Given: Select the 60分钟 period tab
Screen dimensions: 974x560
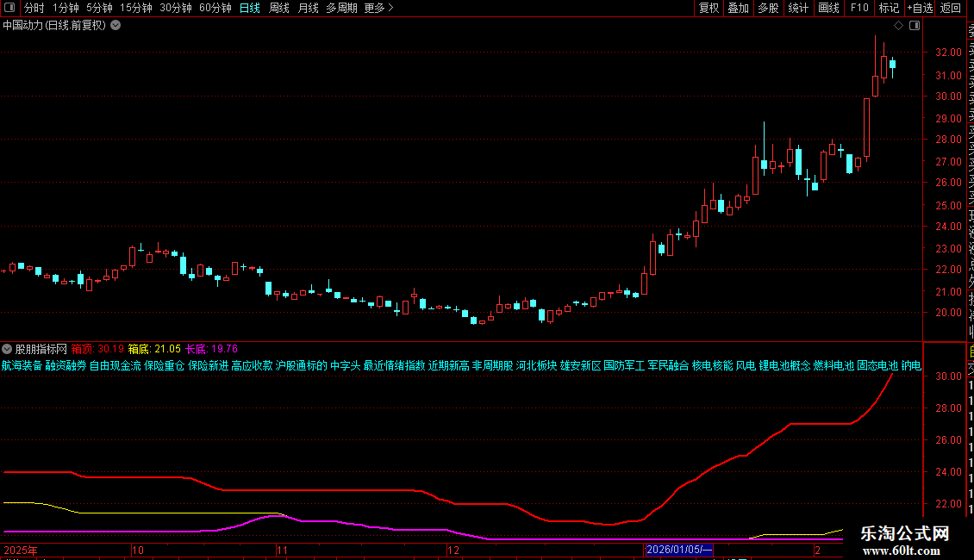Looking at the screenshot, I should click(x=215, y=8).
